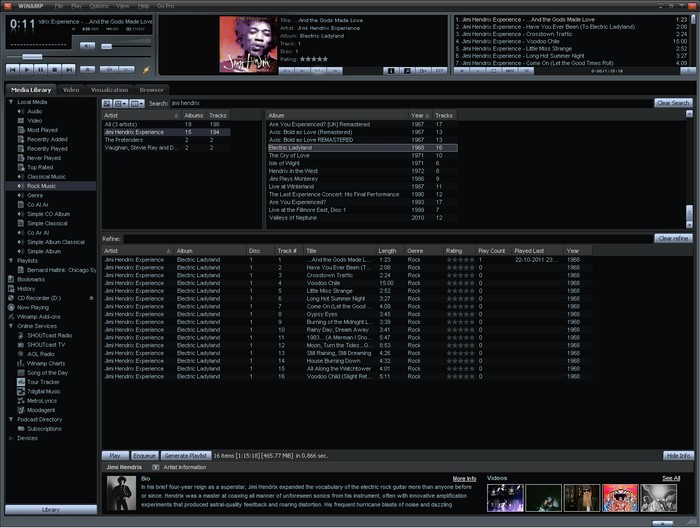The height and width of the screenshot is (528, 700).
Task: Collapse the Local Media tree node
Action: pos(11,102)
